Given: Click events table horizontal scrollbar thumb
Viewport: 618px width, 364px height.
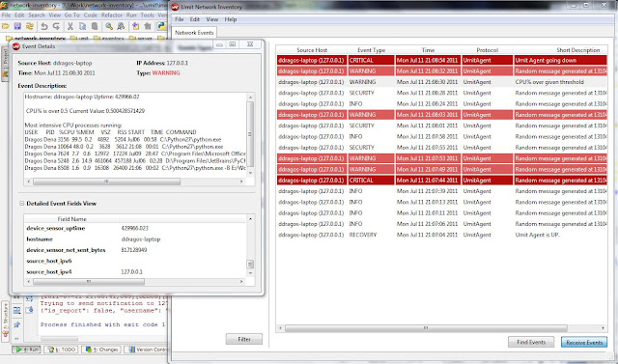Looking at the screenshot, I should coord(426,327).
